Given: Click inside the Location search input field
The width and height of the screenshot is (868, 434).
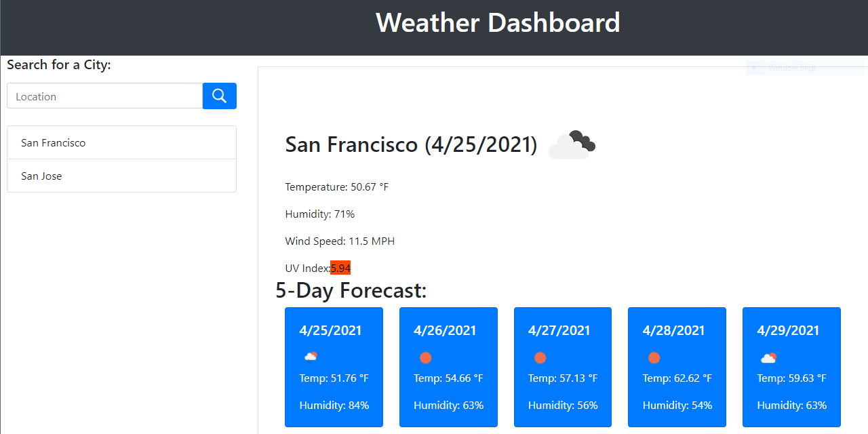Looking at the screenshot, I should coord(104,96).
